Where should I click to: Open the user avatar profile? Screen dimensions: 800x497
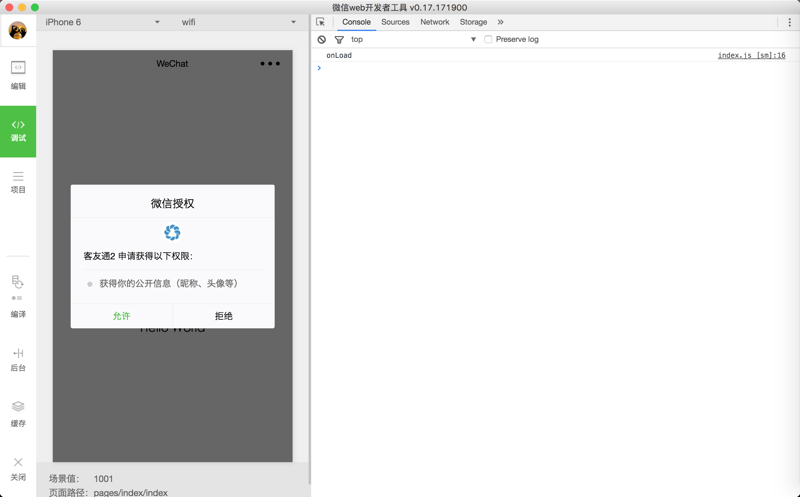click(18, 31)
